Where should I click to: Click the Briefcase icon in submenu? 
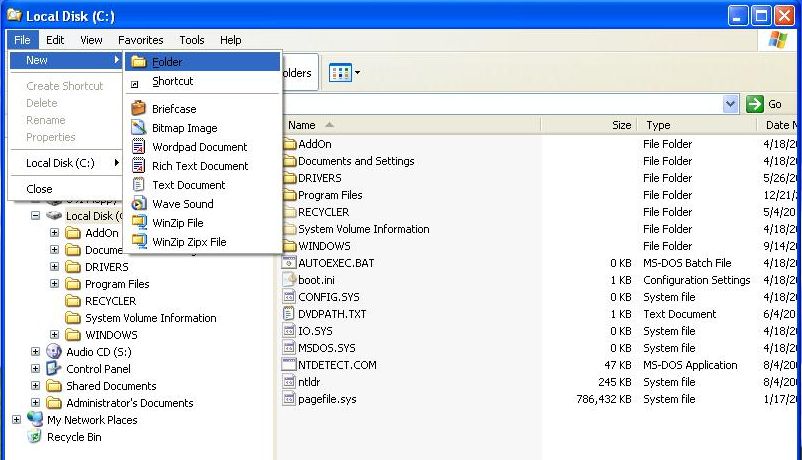click(139, 109)
